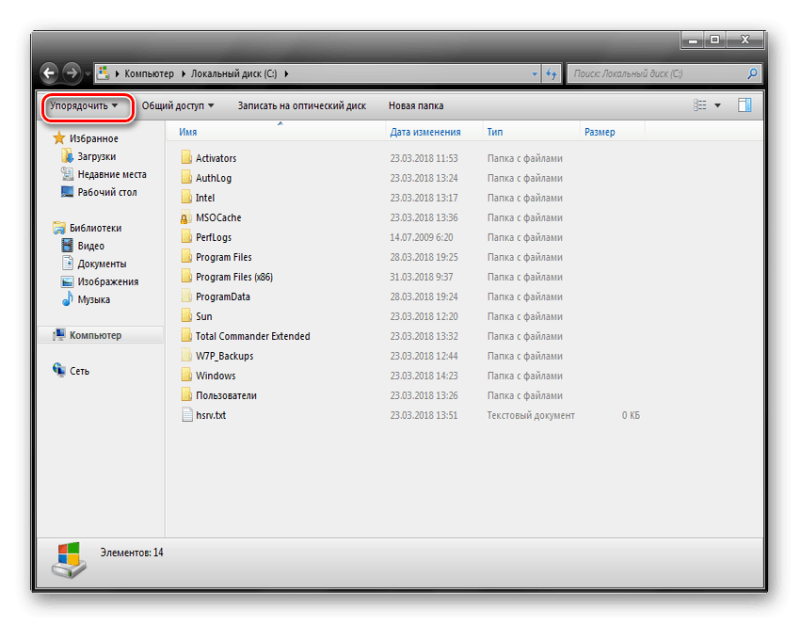
Task: Select the MSOCache folder icon
Action: tap(186, 218)
